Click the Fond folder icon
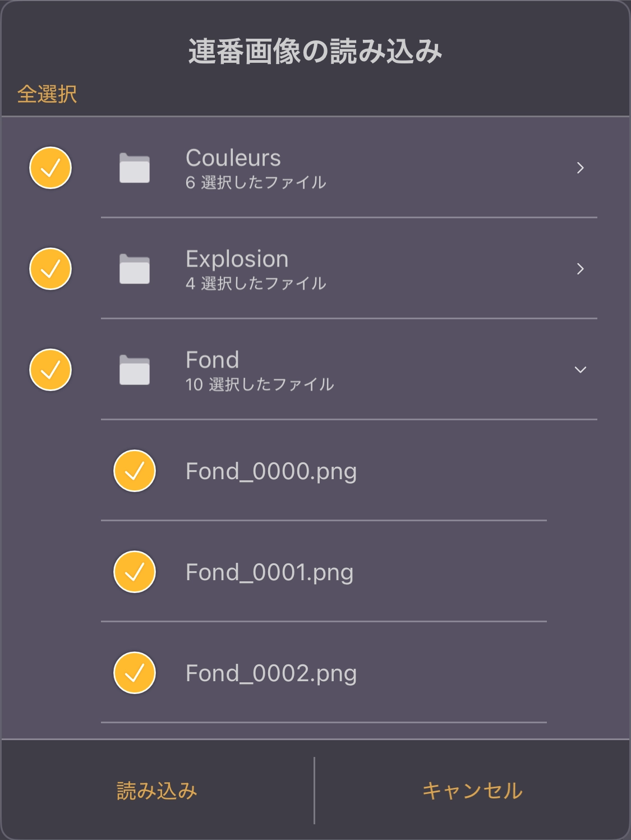 [135, 370]
